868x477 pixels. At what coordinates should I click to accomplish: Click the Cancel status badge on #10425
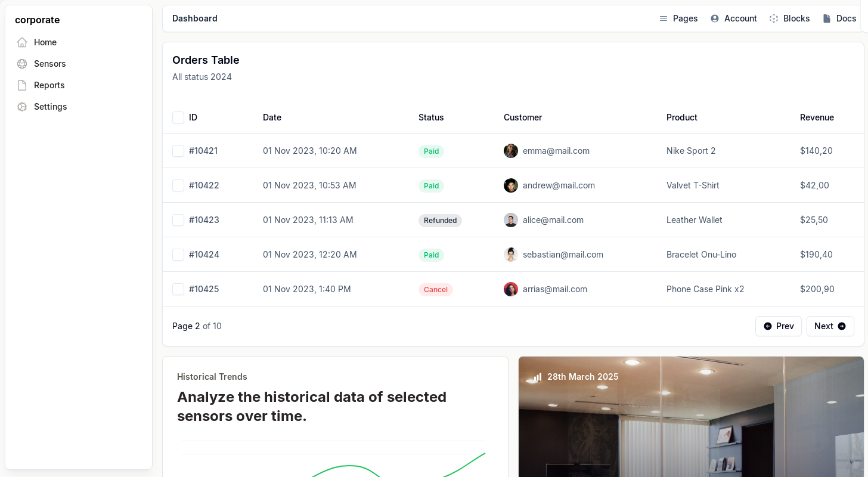(435, 290)
